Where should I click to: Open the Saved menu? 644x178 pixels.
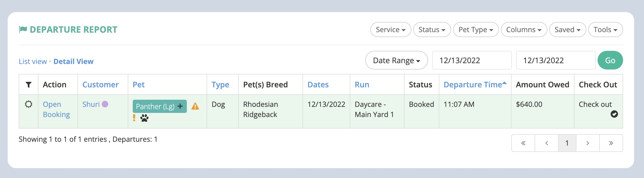(568, 29)
